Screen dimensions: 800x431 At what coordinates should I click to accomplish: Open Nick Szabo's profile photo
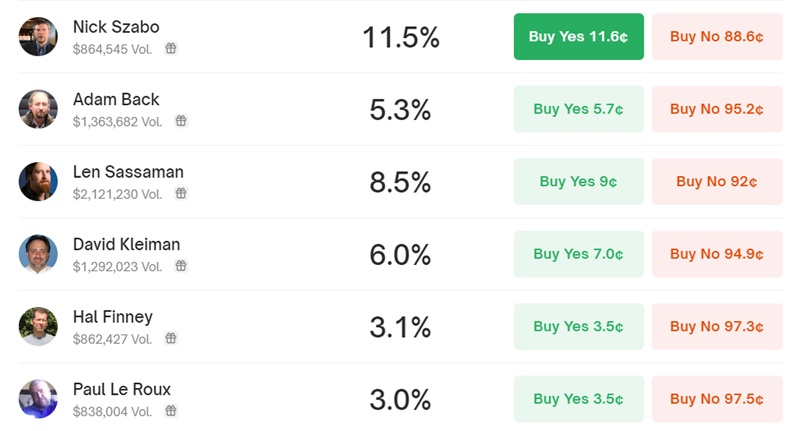[38, 37]
